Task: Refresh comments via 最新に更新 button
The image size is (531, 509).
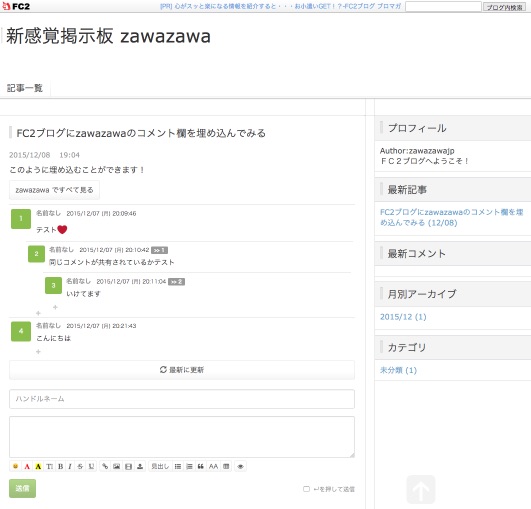Action: pyautogui.click(x=182, y=370)
